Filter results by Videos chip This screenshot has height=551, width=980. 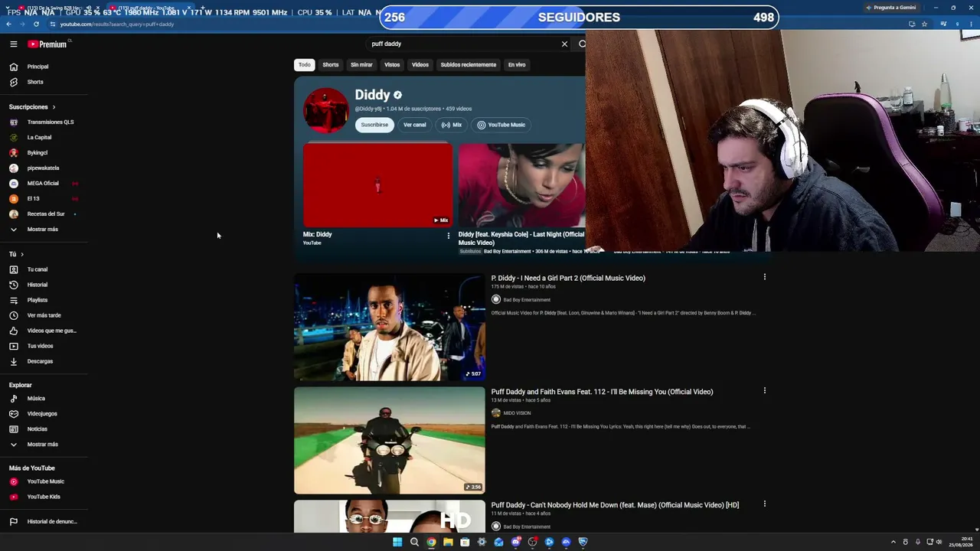420,65
